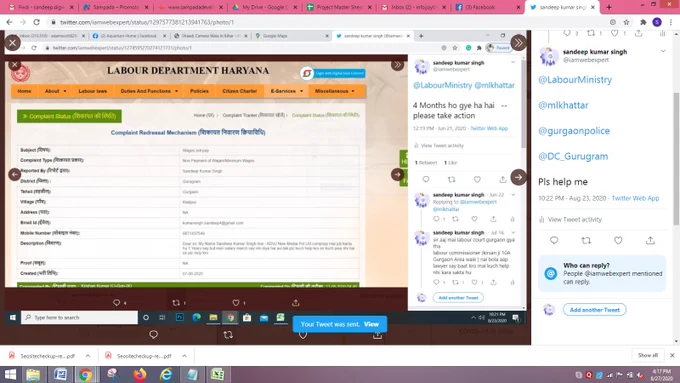Viewport: 680px width, 383px height.
Task: Click the reply count icon at top of sidebar
Action: [x=567, y=33]
